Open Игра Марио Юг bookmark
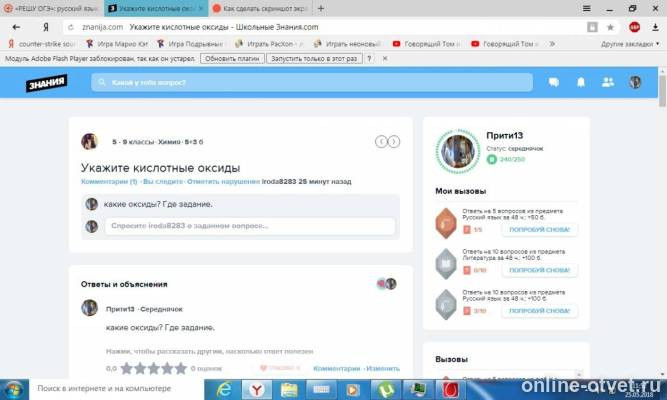 coord(117,44)
